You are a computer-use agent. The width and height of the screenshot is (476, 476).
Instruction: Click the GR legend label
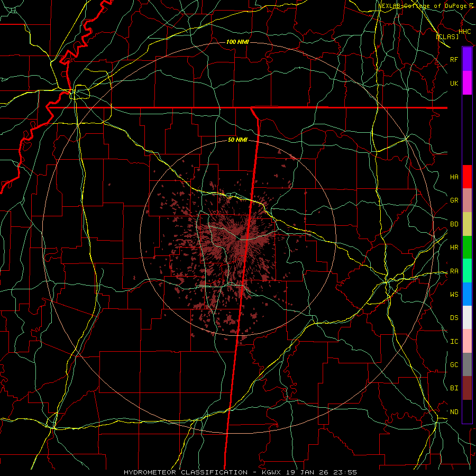454,200
